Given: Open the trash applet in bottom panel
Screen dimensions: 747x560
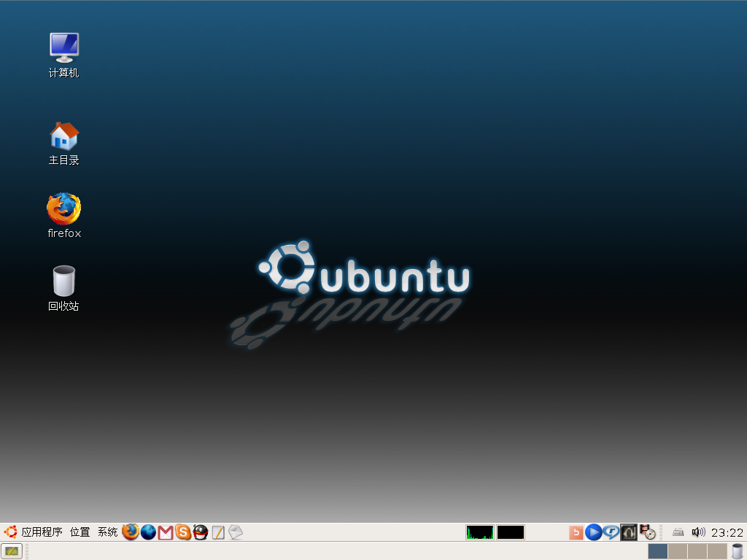Looking at the screenshot, I should [737, 551].
